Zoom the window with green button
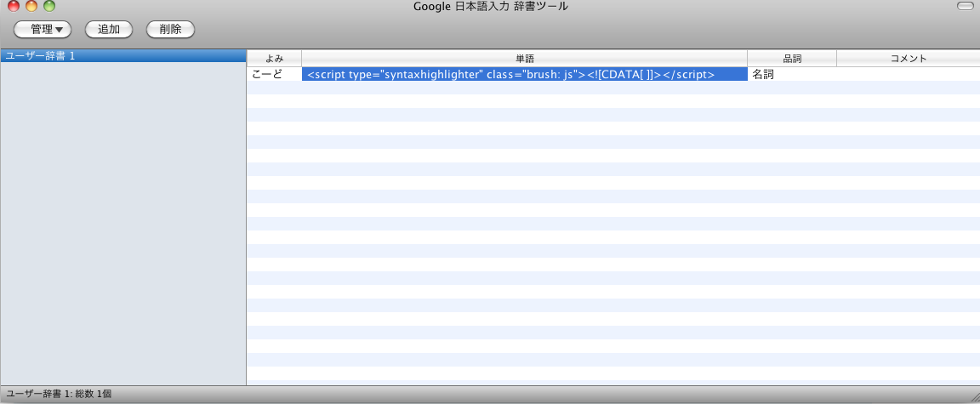980x404 pixels. click(48, 6)
